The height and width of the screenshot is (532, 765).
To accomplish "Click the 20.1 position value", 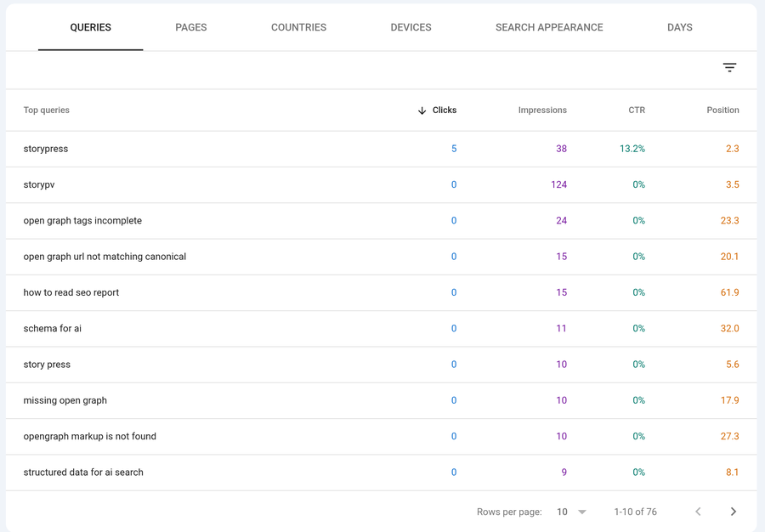I will [x=729, y=257].
